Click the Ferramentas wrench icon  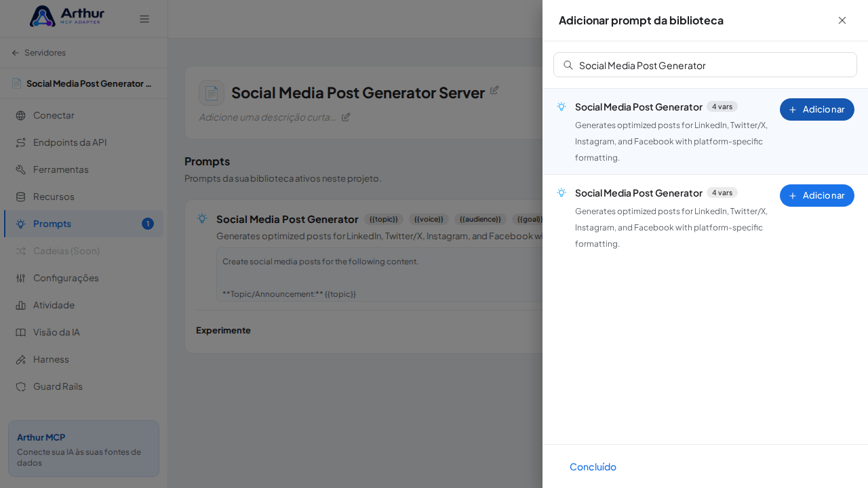20,169
